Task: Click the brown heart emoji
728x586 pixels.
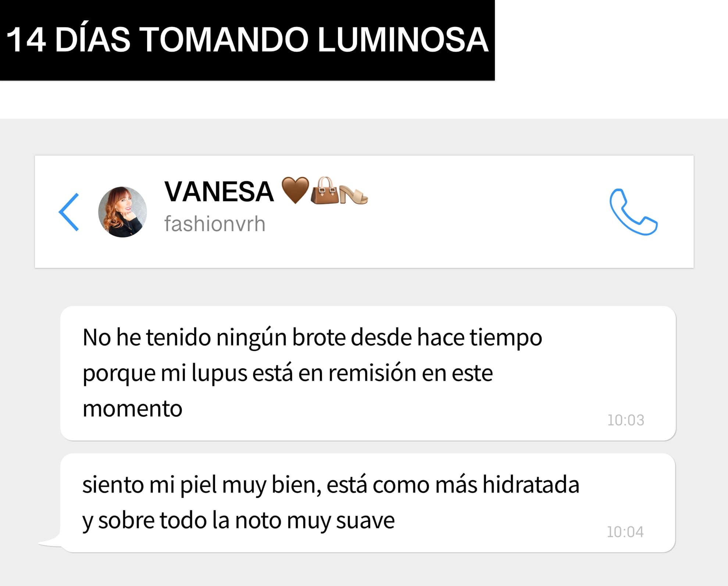Action: tap(295, 190)
